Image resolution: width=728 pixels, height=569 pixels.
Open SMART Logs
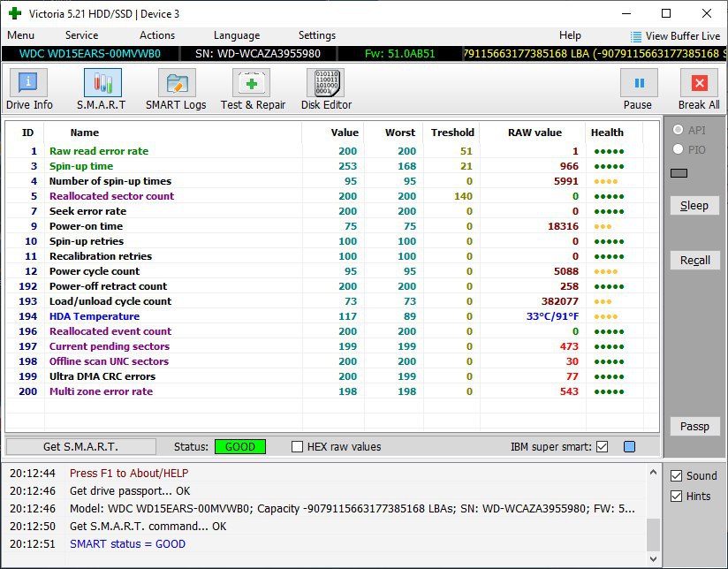[177, 83]
